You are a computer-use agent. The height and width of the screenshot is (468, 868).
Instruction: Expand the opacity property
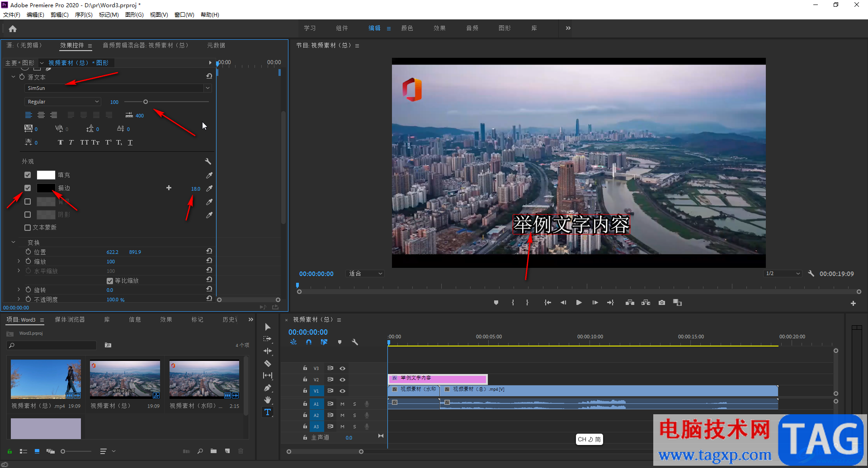(x=19, y=299)
